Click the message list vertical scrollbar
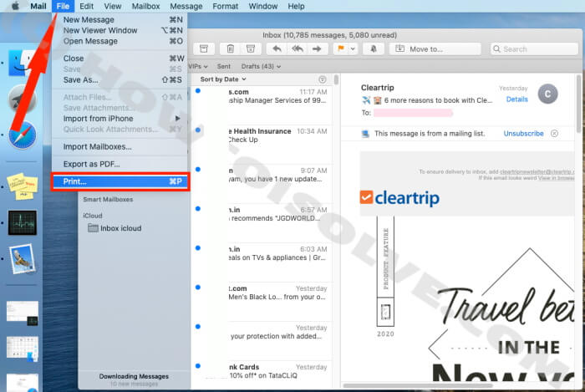Image resolution: width=585 pixels, height=392 pixels. tap(336, 79)
